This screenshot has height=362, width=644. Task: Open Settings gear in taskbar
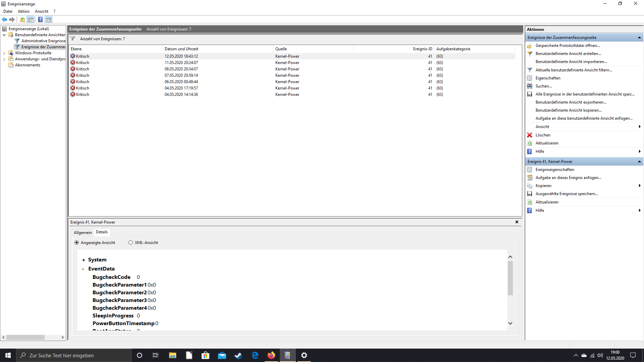click(304, 355)
